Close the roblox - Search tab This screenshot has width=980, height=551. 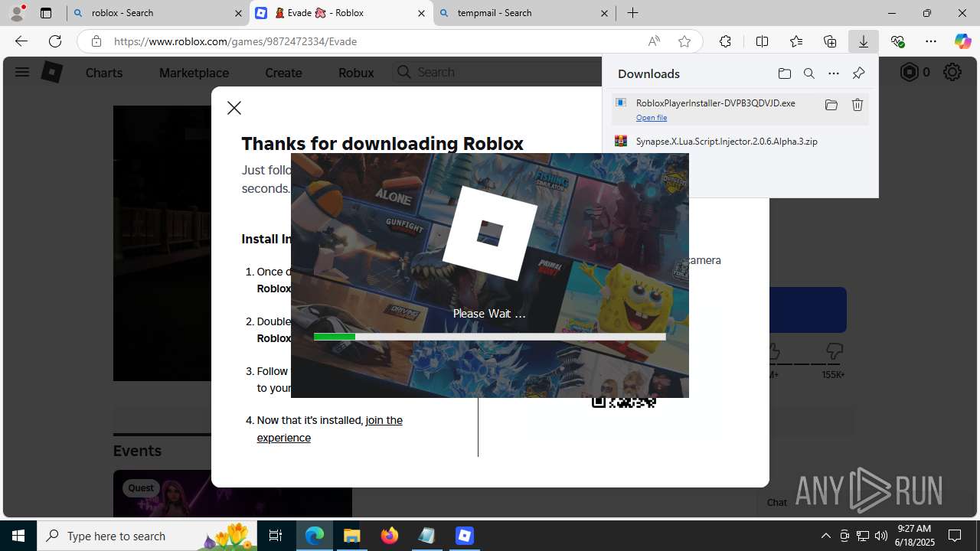tap(238, 13)
